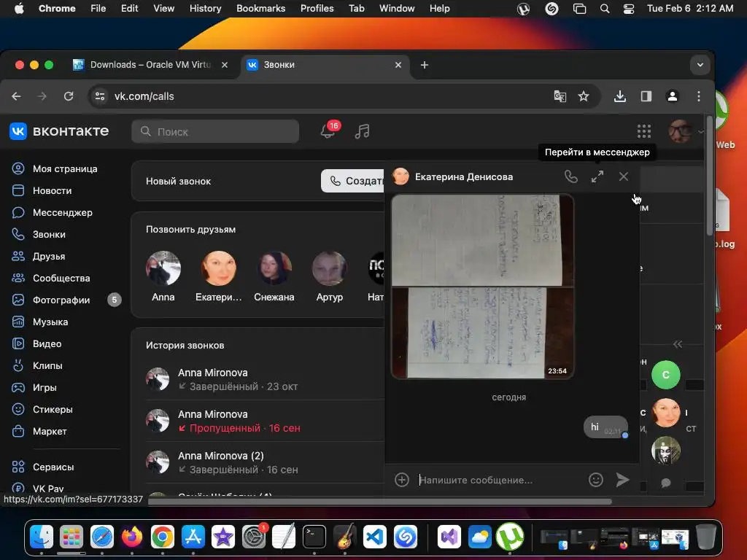This screenshot has height=560, width=747.
Task: Open the missed call Пропущенный 16 сен entry
Action: 265,421
